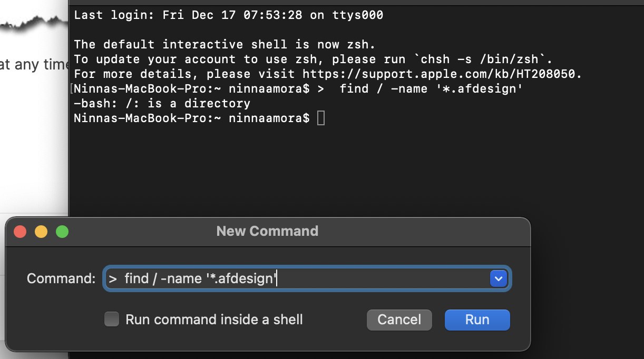Select the Last login line in terminal

click(x=229, y=15)
